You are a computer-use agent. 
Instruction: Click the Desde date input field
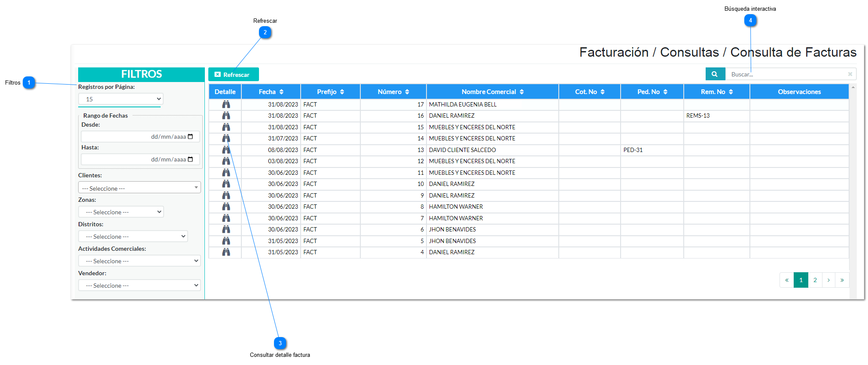point(140,137)
